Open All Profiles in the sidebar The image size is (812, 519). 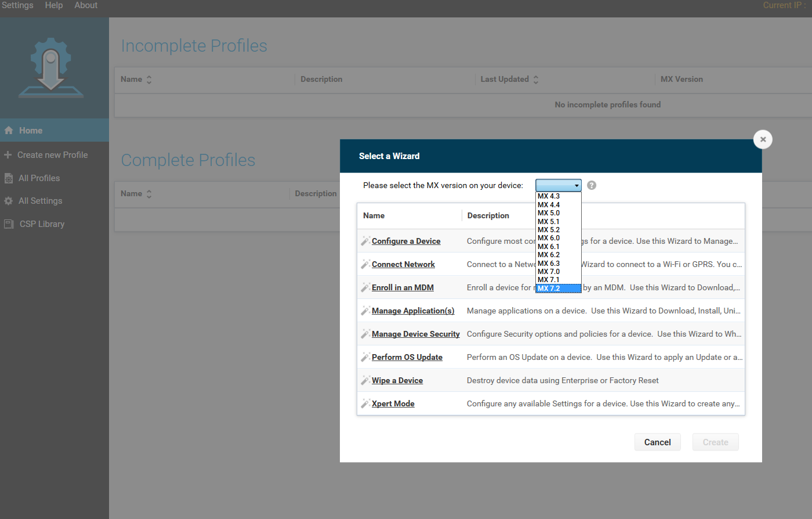pos(39,178)
